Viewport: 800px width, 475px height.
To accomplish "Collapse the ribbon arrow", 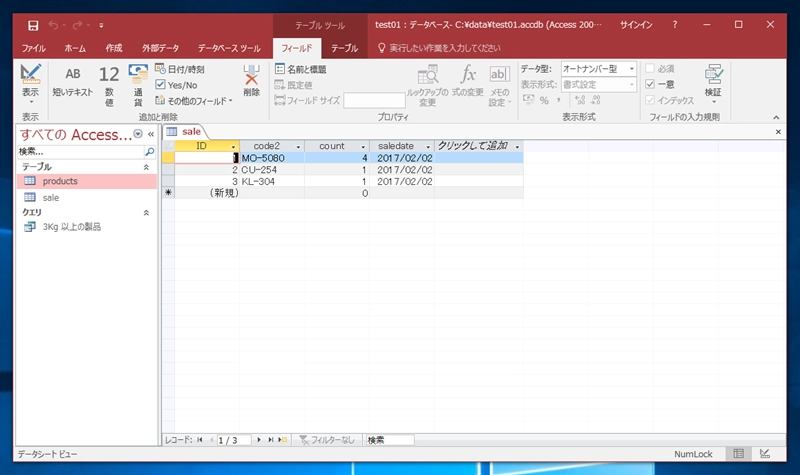I will tap(776, 117).
